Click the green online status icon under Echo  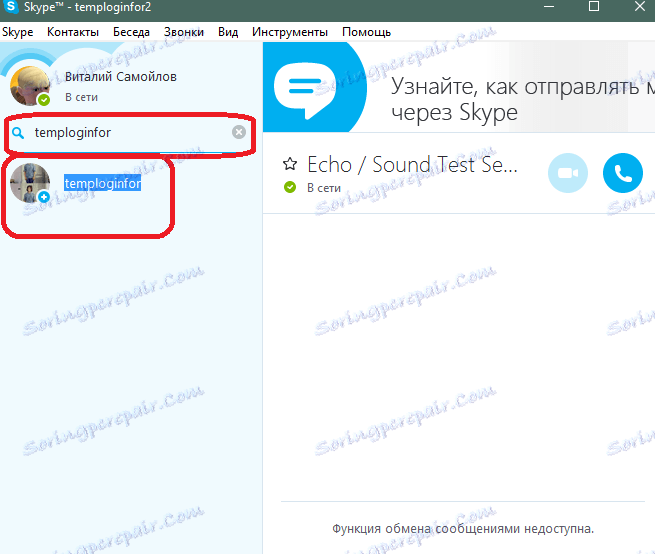pyautogui.click(x=290, y=187)
